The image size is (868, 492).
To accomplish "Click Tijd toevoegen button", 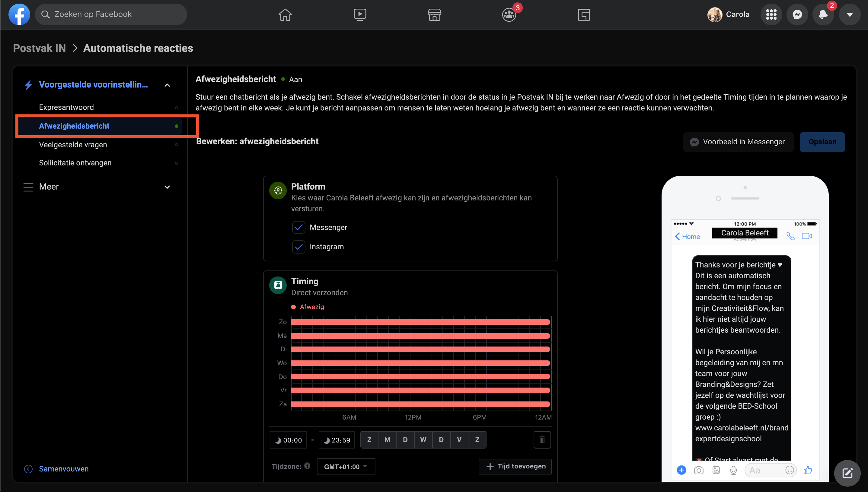I will (x=515, y=466).
